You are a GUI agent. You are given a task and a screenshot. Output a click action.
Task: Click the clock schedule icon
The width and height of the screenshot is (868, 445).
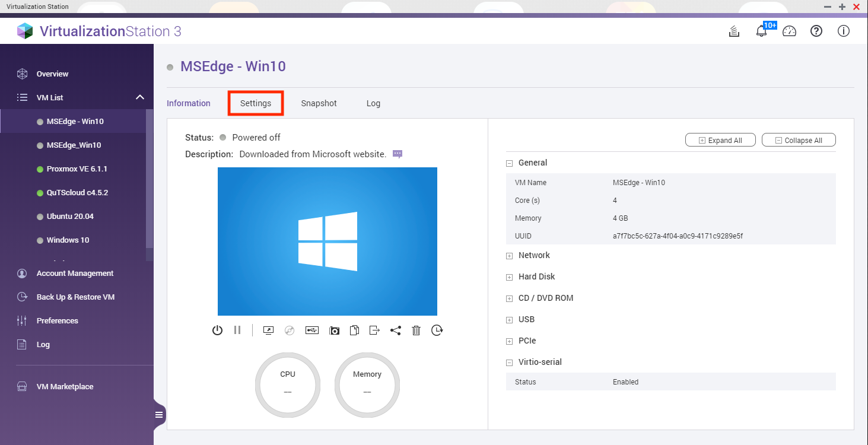[x=437, y=330]
